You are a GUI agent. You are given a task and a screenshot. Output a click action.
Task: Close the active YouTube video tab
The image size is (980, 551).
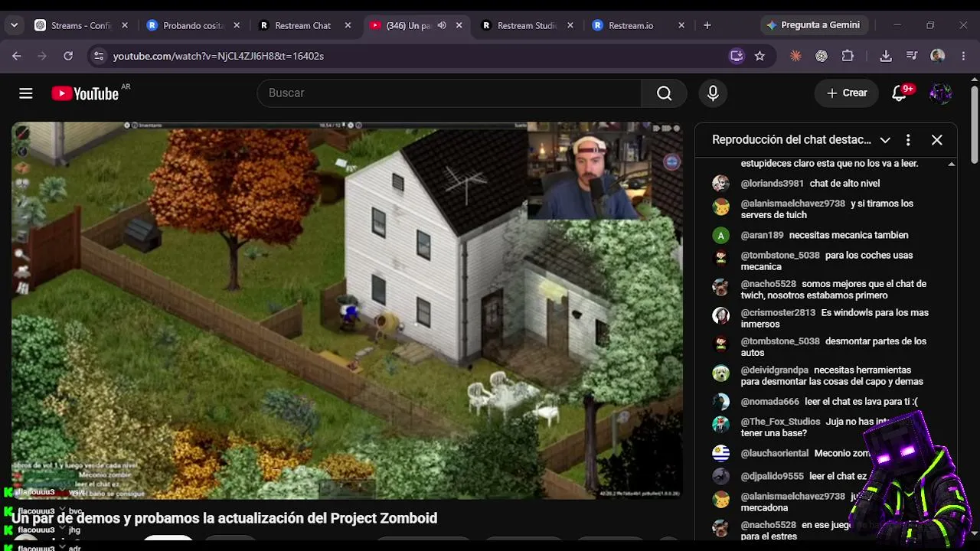(x=459, y=25)
